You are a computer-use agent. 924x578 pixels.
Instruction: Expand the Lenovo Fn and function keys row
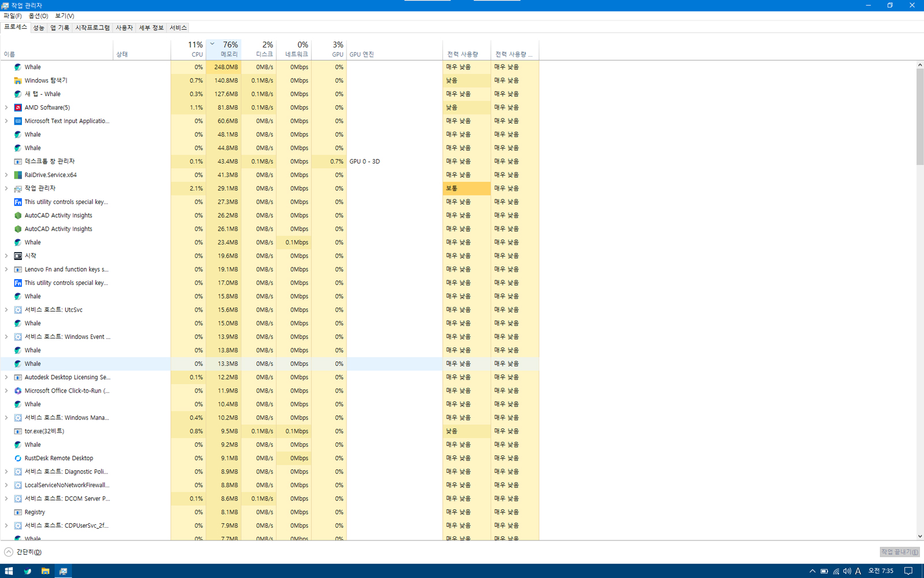click(6, 269)
